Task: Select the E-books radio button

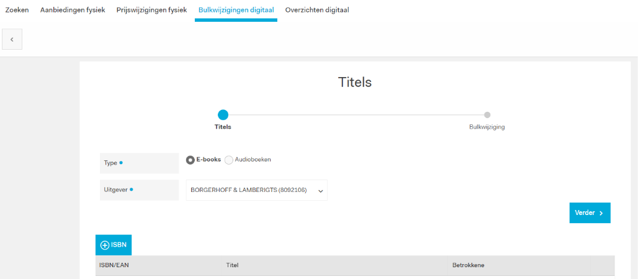Action: point(190,160)
